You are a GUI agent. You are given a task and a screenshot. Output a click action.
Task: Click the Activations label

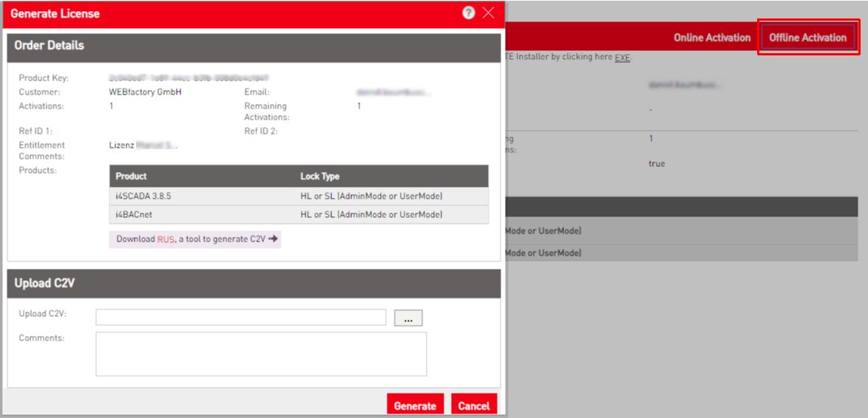[41, 106]
